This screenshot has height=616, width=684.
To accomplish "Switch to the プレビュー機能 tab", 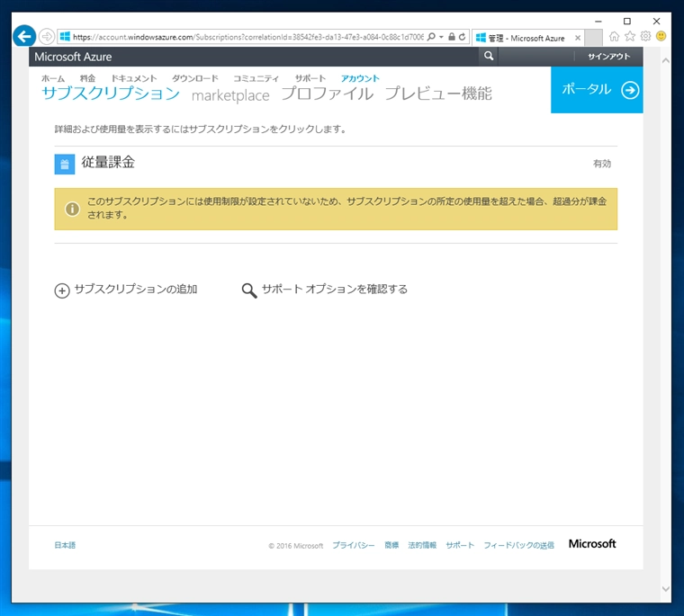I will 438,94.
